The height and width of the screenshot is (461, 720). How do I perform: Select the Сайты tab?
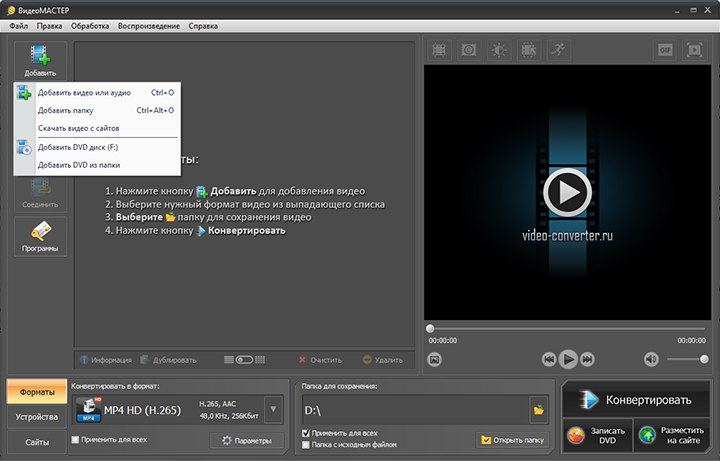[37, 442]
